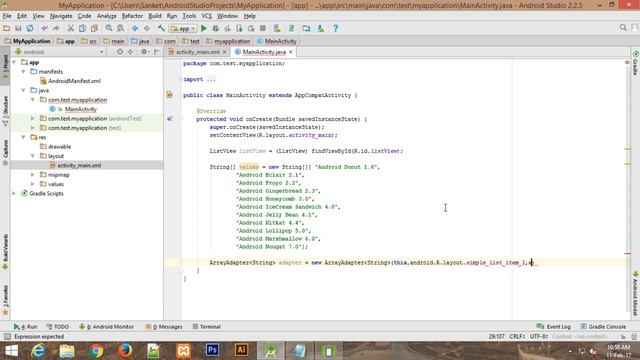
Task: Open Google Chrome from taskbar
Action: [96, 351]
